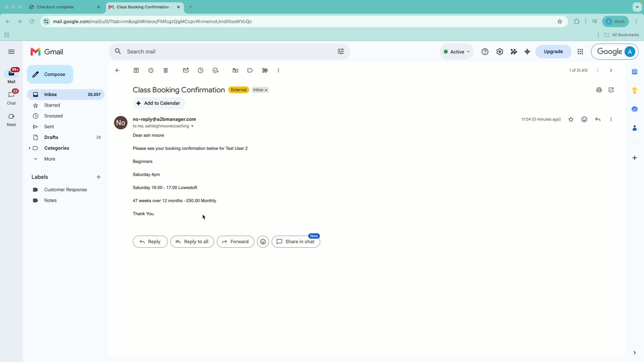Add email to Tasks icon
The image size is (644, 362).
(215, 70)
